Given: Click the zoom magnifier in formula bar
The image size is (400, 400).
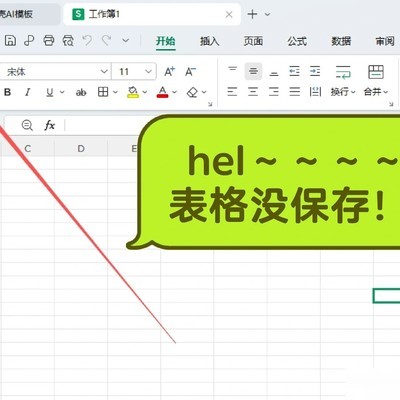Looking at the screenshot, I should tap(27, 125).
